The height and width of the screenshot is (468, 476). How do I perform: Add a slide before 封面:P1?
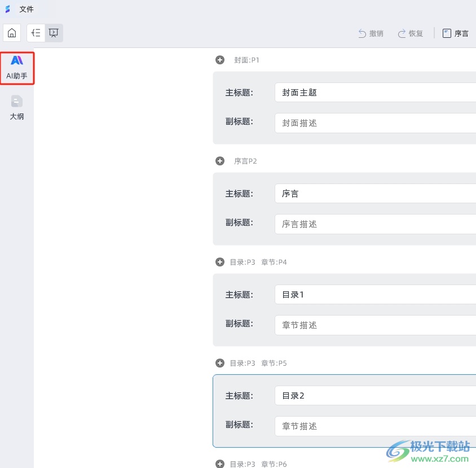[x=220, y=60]
